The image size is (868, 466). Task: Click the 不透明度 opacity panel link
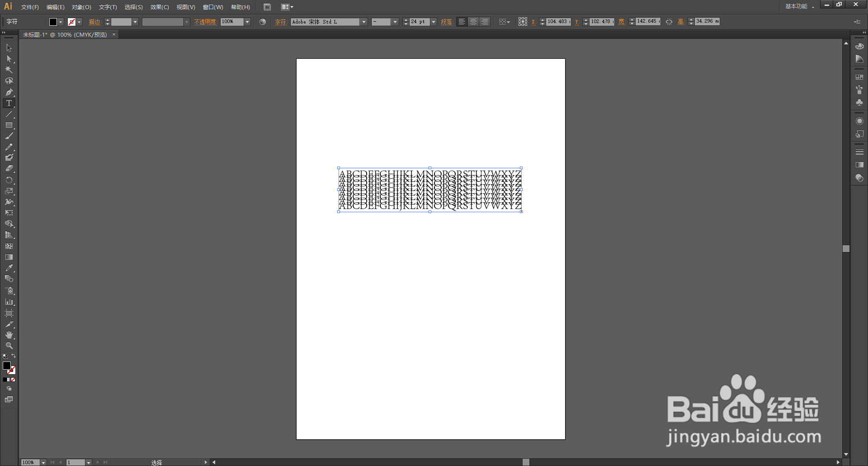click(206, 22)
